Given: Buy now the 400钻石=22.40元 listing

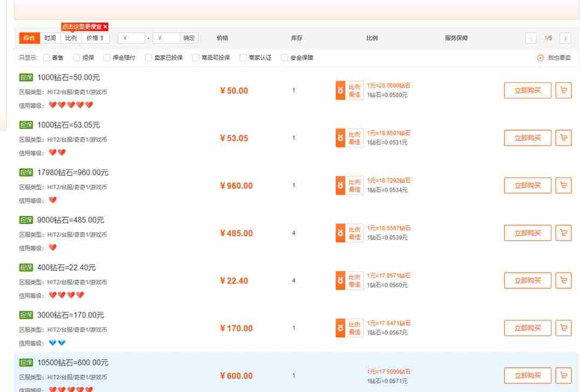Looking at the screenshot, I should pyautogui.click(x=528, y=281).
